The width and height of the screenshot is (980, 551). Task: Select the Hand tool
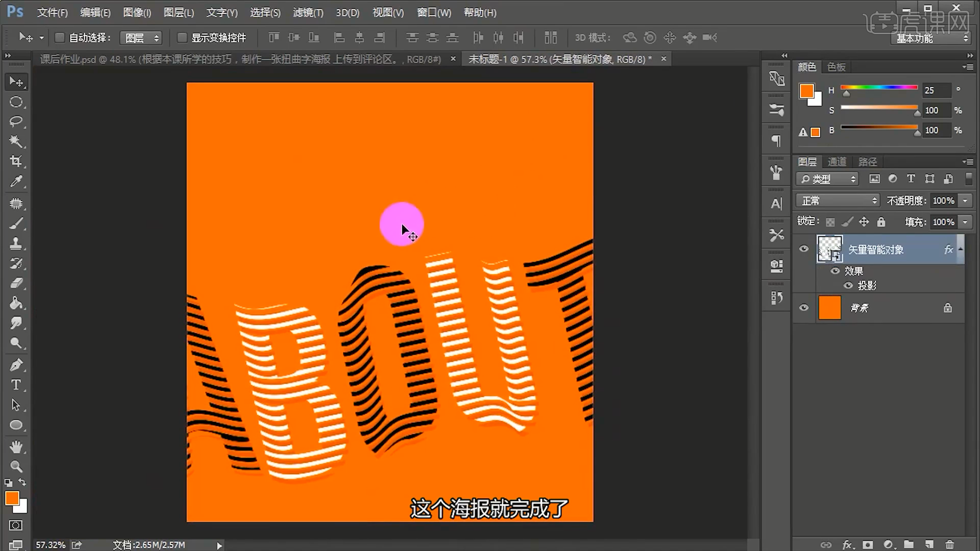[x=16, y=447]
